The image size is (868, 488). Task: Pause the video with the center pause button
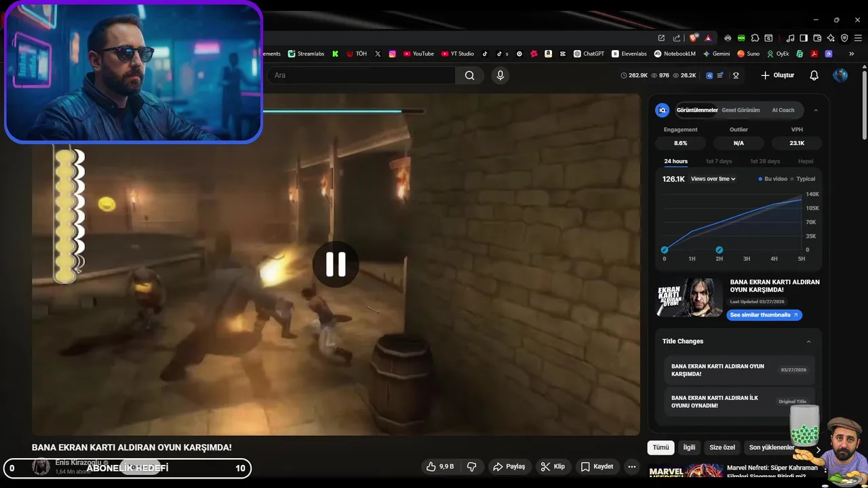pyautogui.click(x=336, y=264)
